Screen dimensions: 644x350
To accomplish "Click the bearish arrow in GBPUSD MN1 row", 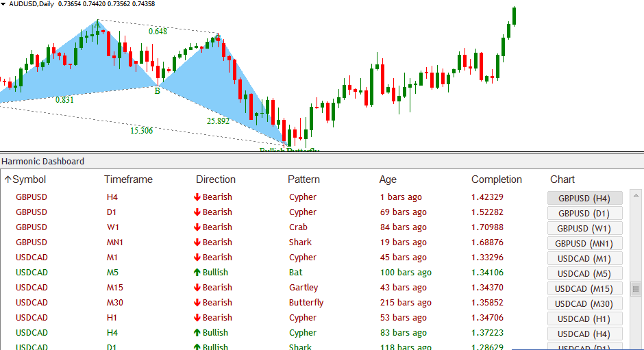I will [197, 242].
